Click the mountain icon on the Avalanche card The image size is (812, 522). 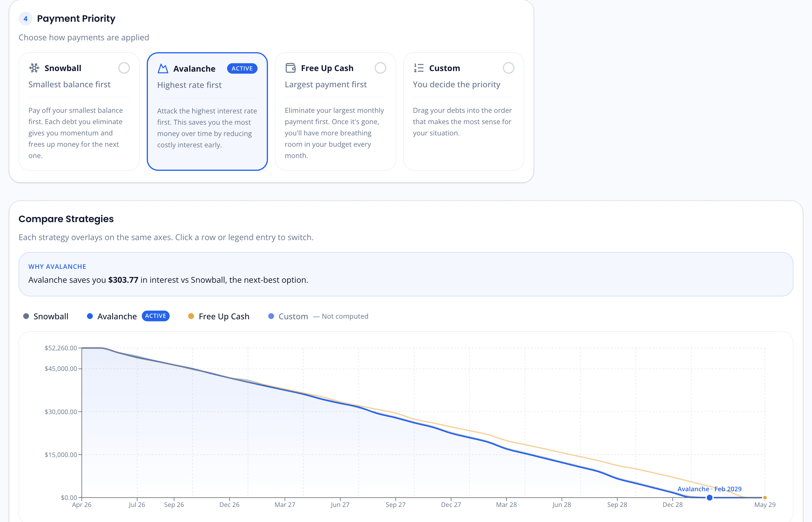(x=162, y=68)
